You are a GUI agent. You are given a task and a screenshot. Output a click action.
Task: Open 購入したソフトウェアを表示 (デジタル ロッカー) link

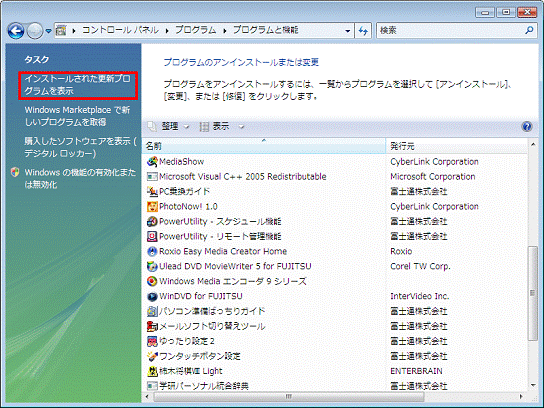80,147
